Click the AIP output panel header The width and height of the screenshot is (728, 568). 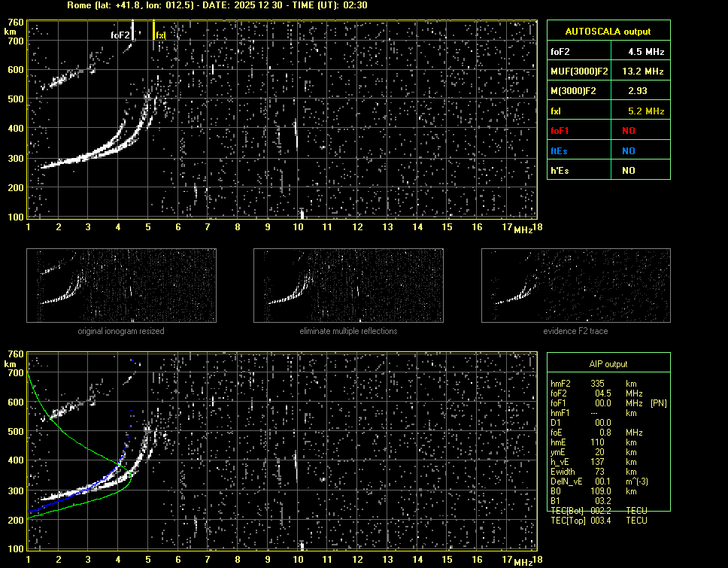pyautogui.click(x=608, y=364)
